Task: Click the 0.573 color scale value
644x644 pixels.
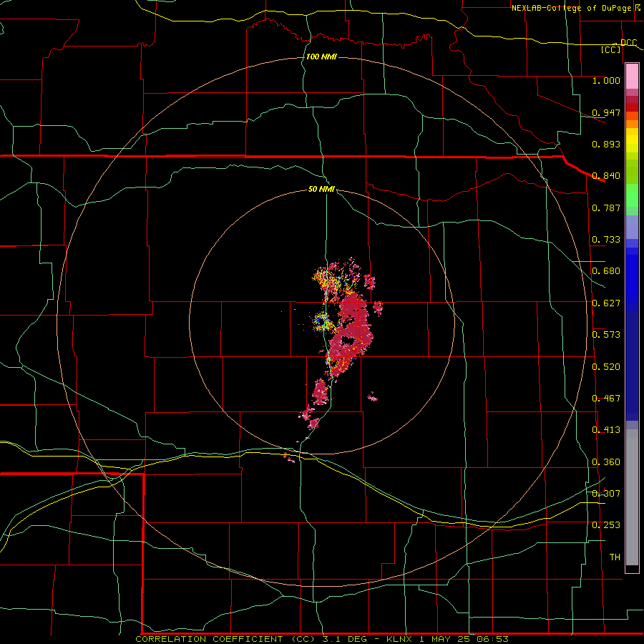Action: (x=606, y=335)
